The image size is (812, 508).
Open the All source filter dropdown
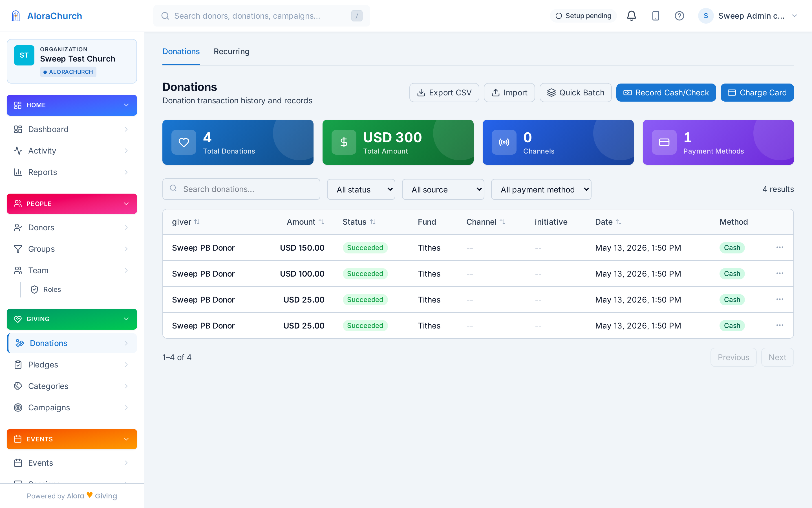pos(443,189)
